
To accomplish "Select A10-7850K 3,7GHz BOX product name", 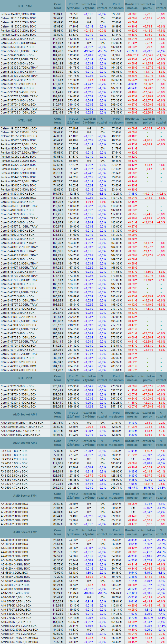I will tap(16, 622).
